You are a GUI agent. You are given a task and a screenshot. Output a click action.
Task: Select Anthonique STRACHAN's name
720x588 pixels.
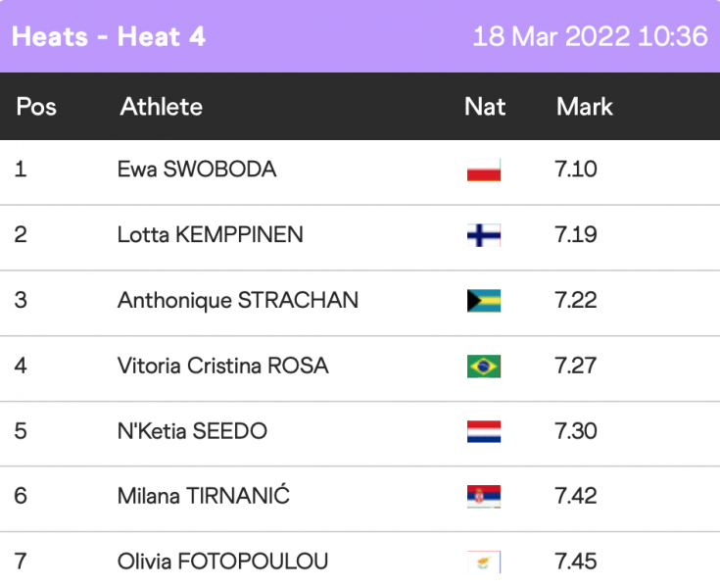tap(238, 301)
